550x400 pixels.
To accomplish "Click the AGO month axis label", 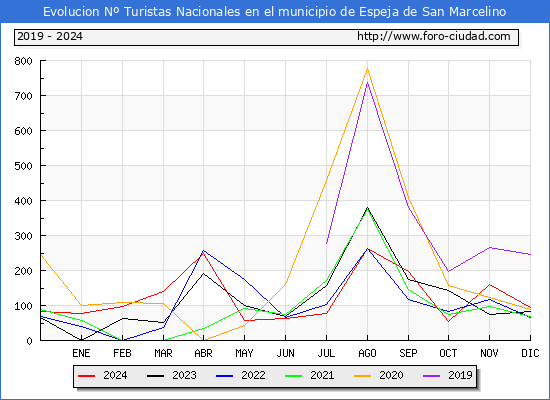I will (x=368, y=353).
